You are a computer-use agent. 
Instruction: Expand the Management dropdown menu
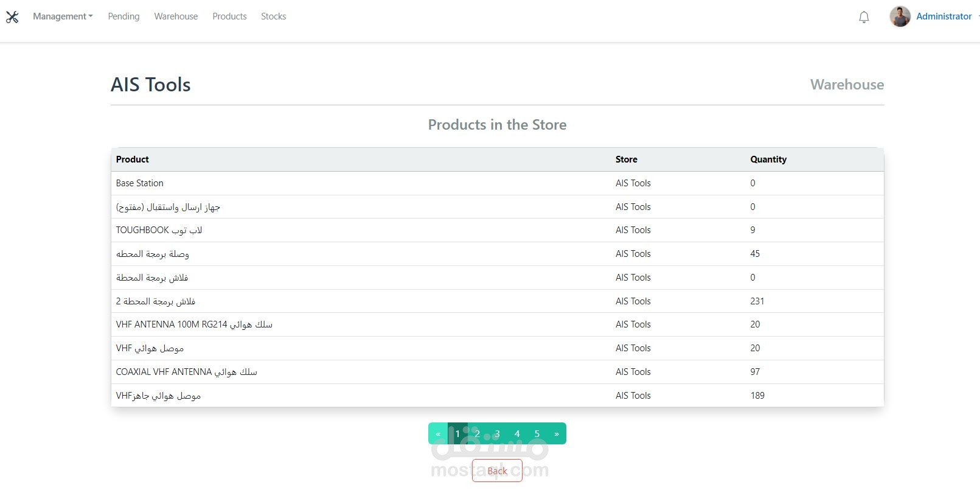click(63, 16)
